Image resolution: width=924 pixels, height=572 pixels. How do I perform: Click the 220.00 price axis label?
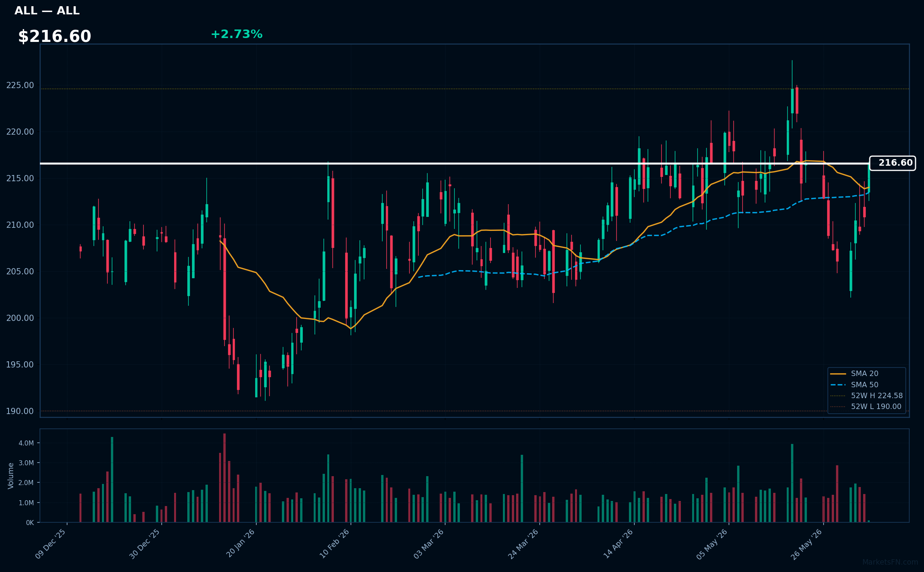20,132
